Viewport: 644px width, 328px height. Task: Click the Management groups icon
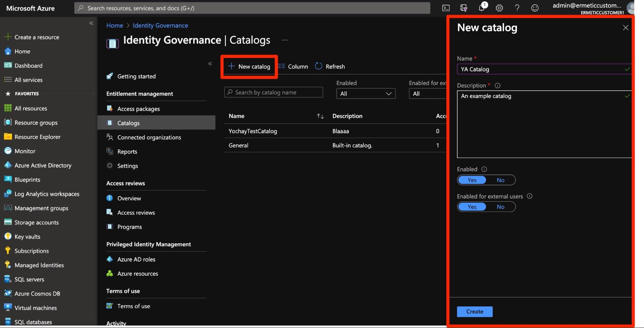[8, 208]
